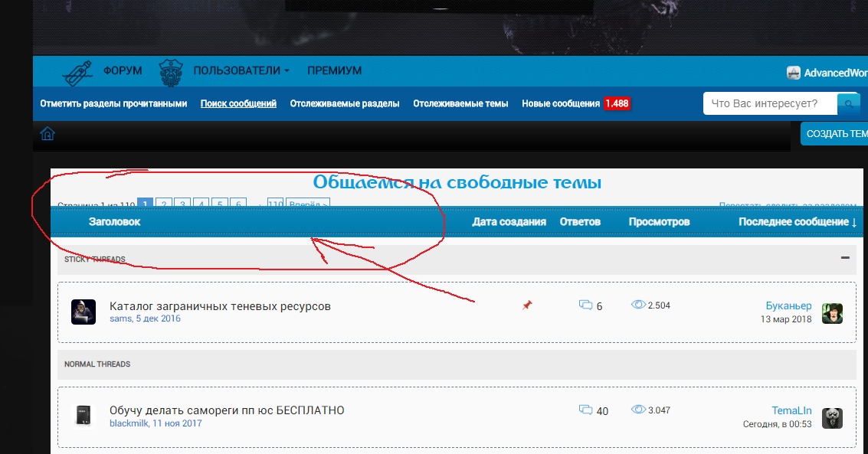868x454 pixels.
Task: Sort threads by Просмотров column
Action: click(660, 222)
